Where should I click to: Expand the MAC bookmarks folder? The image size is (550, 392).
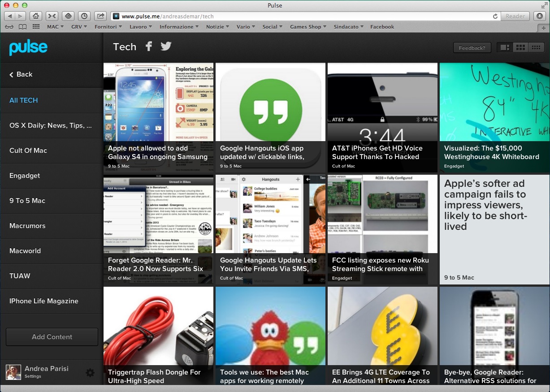point(56,27)
